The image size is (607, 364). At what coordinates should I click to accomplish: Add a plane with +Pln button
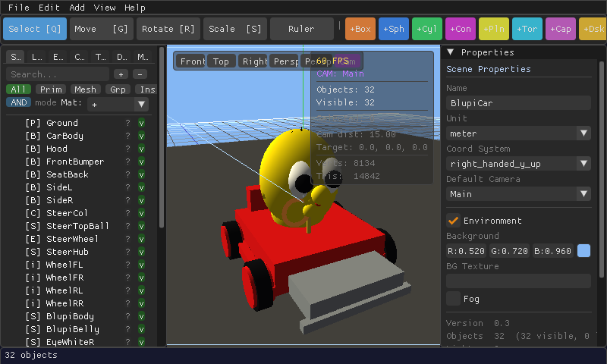(494, 29)
